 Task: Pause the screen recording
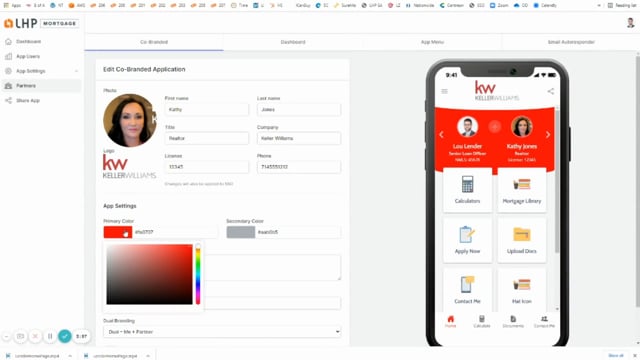click(50, 336)
